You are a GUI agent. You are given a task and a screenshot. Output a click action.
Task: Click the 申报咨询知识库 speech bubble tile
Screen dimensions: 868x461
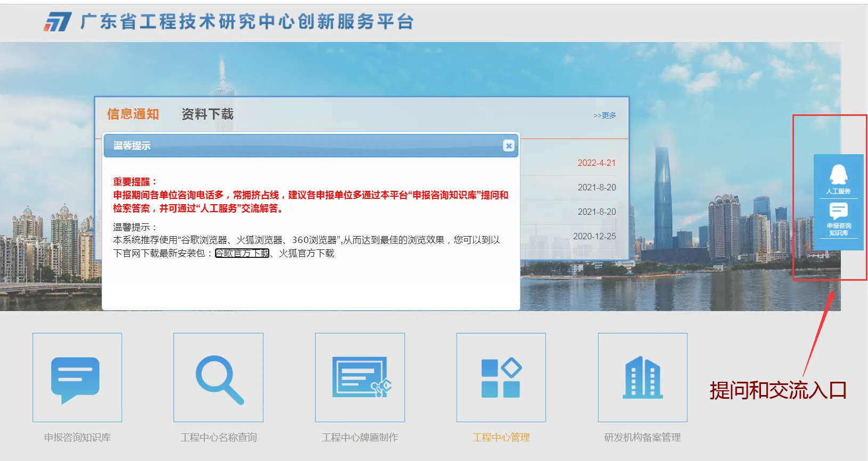click(x=77, y=378)
